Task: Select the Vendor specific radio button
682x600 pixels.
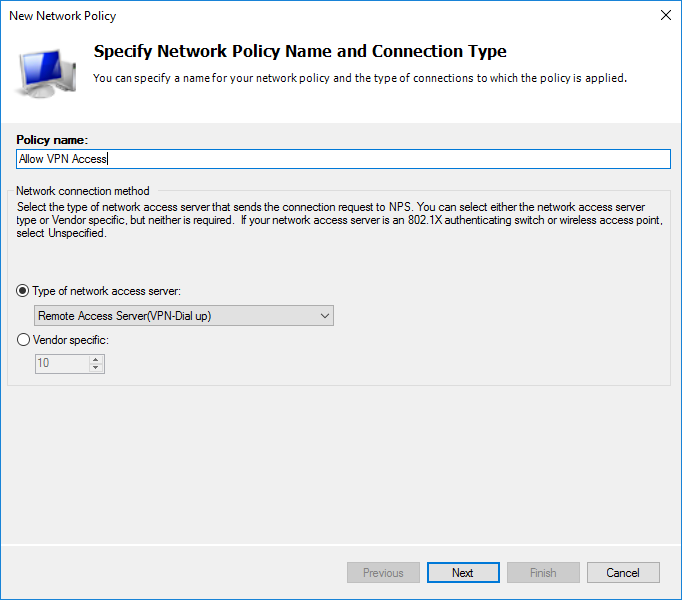Action: click(x=23, y=340)
